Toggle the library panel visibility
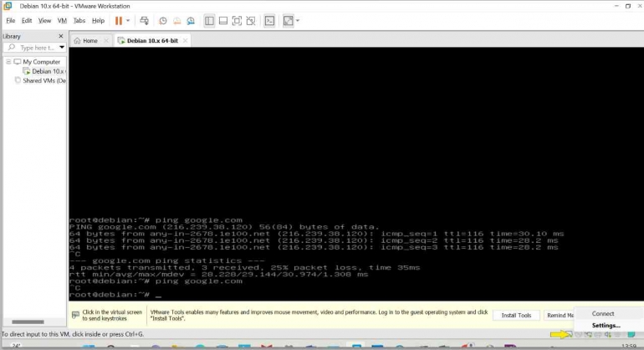This screenshot has width=644, height=350. 209,20
